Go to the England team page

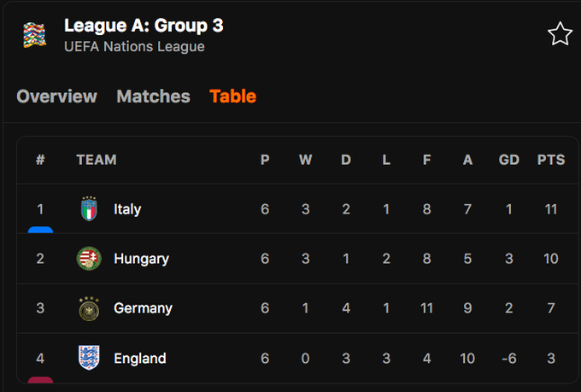139,358
